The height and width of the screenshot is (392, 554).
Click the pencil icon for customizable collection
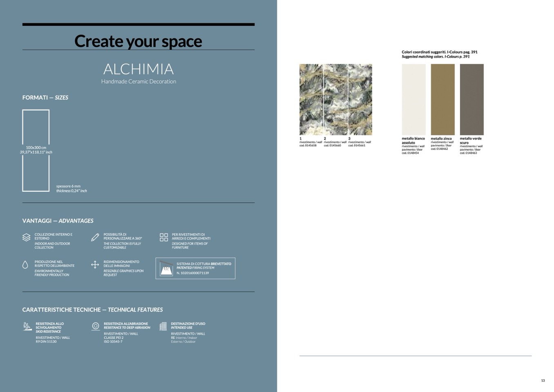pyautogui.click(x=95, y=237)
